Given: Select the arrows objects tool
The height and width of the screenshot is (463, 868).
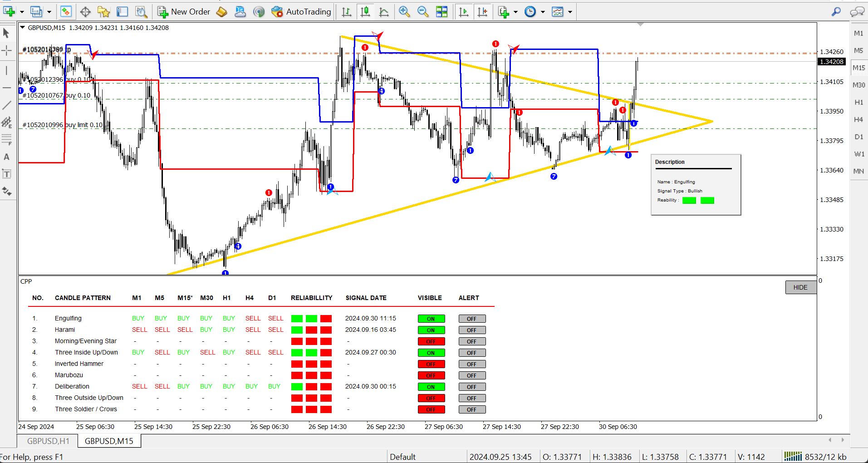Looking at the screenshot, I should [6, 192].
